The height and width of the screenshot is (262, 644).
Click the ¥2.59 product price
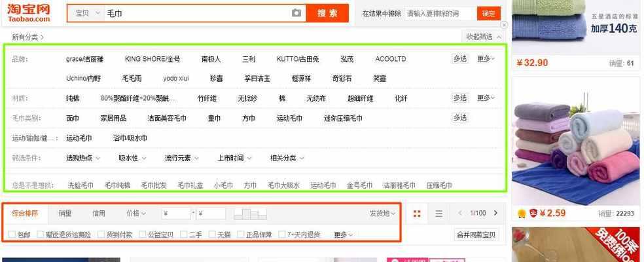point(552,214)
